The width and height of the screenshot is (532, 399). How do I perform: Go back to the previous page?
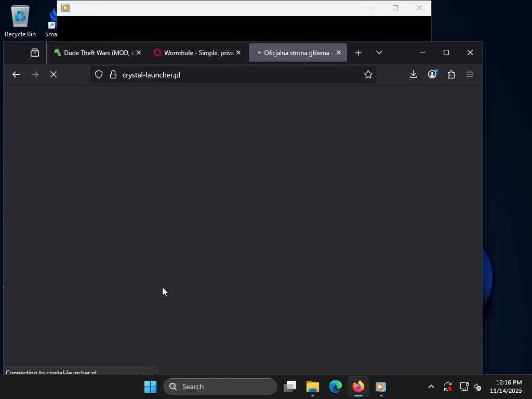16,74
